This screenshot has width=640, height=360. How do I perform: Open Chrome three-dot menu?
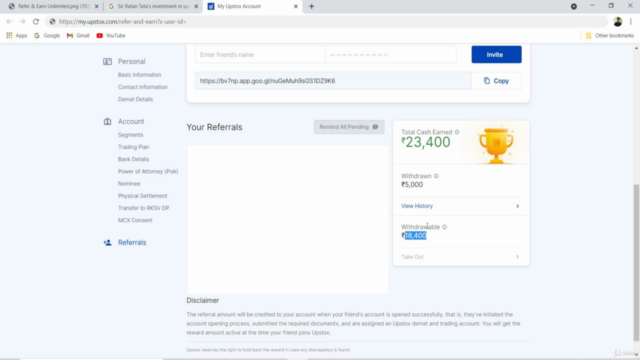coord(631,22)
